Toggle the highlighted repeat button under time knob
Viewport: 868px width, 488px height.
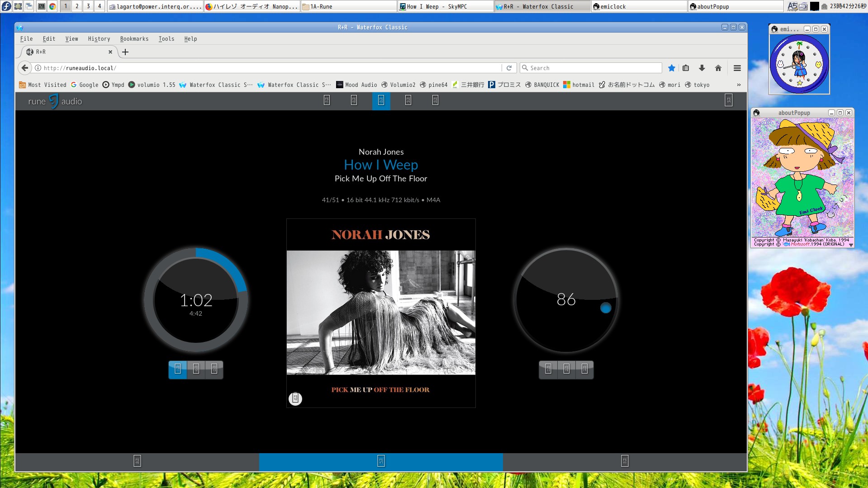(178, 370)
